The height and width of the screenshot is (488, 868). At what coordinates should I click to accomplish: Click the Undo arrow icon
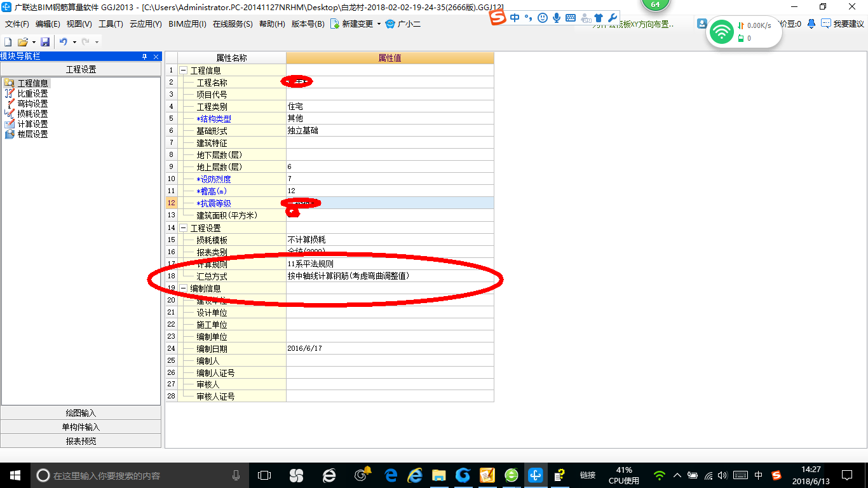coord(64,42)
